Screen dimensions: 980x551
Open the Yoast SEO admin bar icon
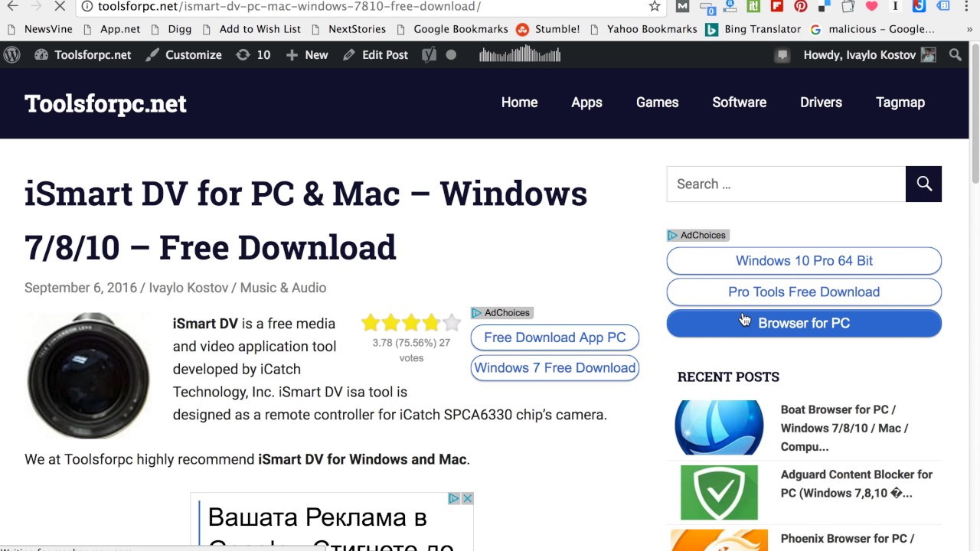point(430,55)
